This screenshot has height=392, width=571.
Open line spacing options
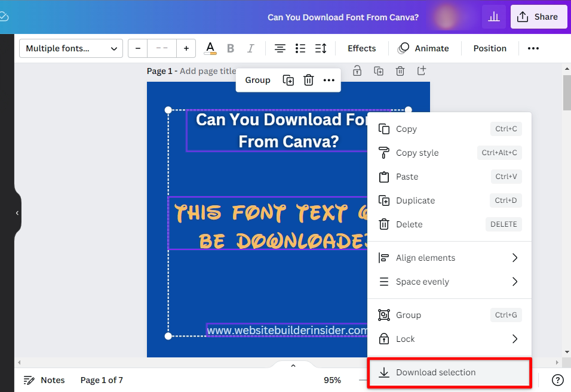click(321, 48)
